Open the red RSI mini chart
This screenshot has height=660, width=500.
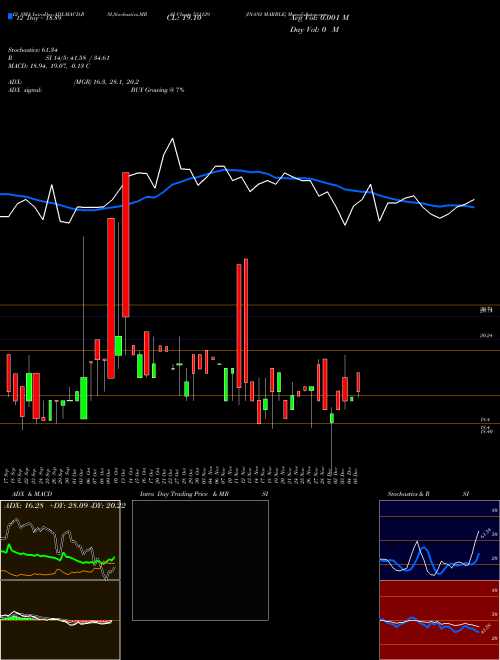pyautogui.click(x=439, y=620)
